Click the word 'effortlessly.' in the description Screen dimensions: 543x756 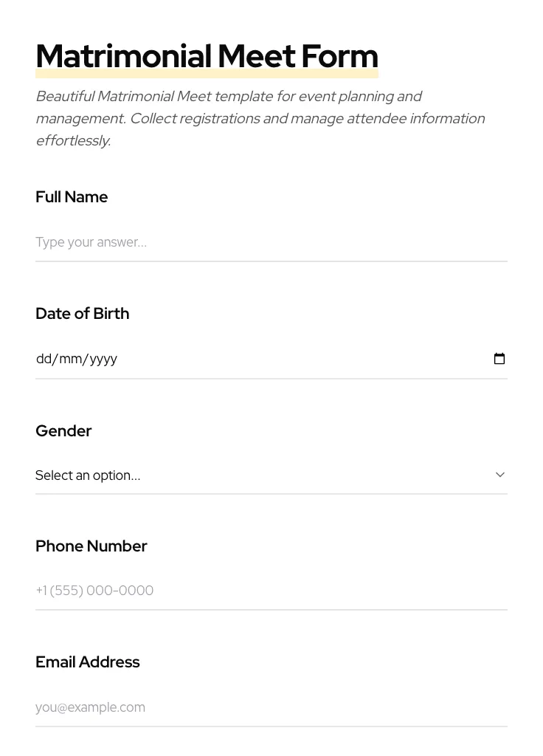(73, 141)
